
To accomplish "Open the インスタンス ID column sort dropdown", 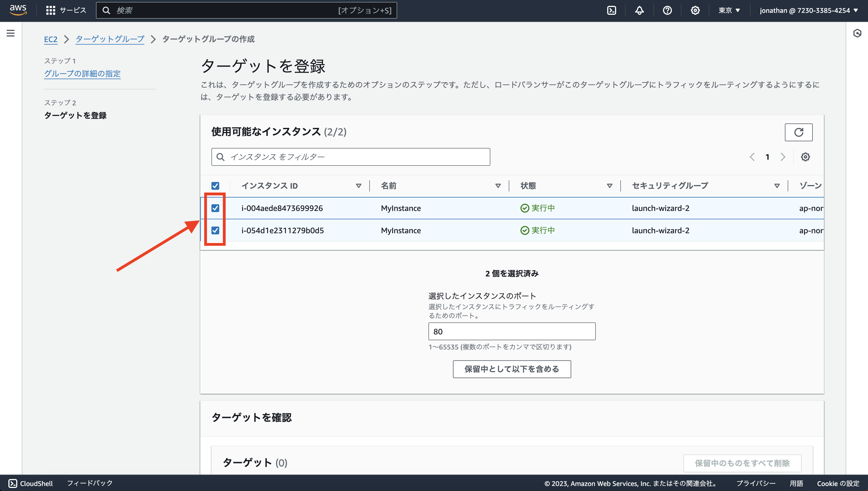I will pos(358,186).
